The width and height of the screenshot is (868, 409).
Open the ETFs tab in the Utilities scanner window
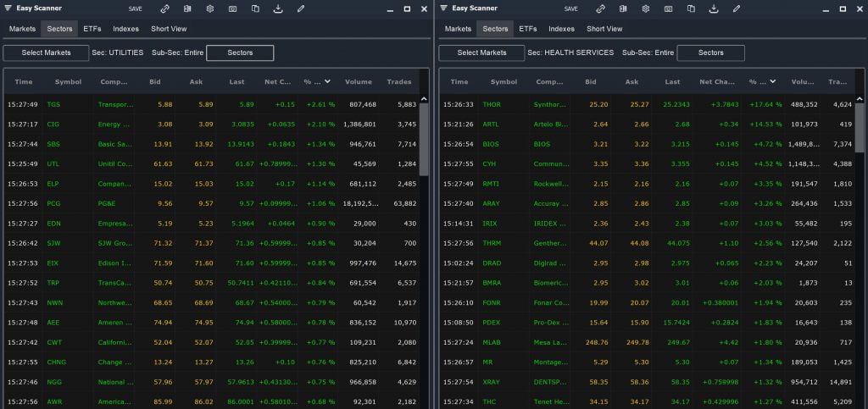click(92, 29)
